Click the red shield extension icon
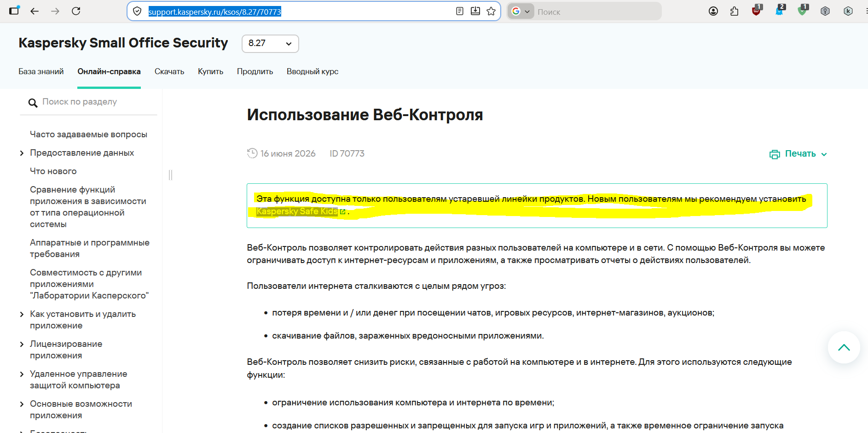Viewport: 868px width, 433px height. 756,11
